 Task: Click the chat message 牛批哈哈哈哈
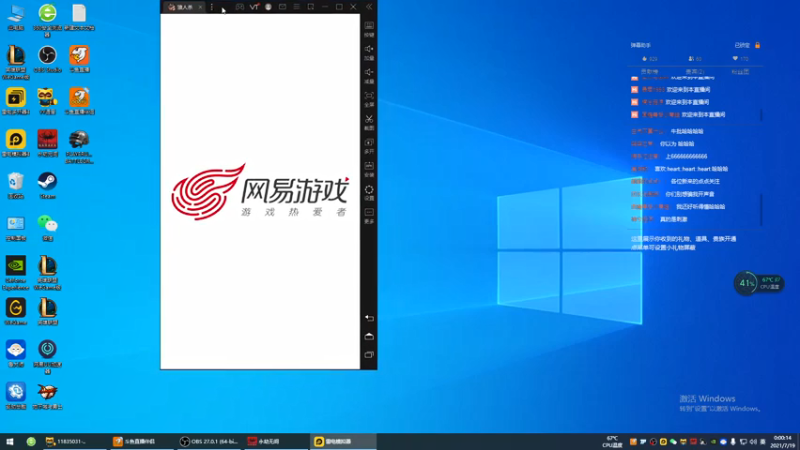pyautogui.click(x=687, y=131)
